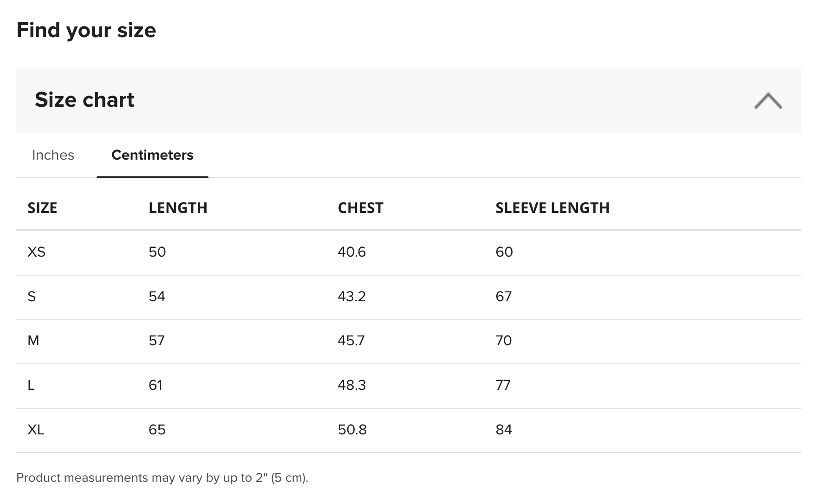Click the Size chart section title
Viewport: 819px width, 504px height.
[x=84, y=100]
